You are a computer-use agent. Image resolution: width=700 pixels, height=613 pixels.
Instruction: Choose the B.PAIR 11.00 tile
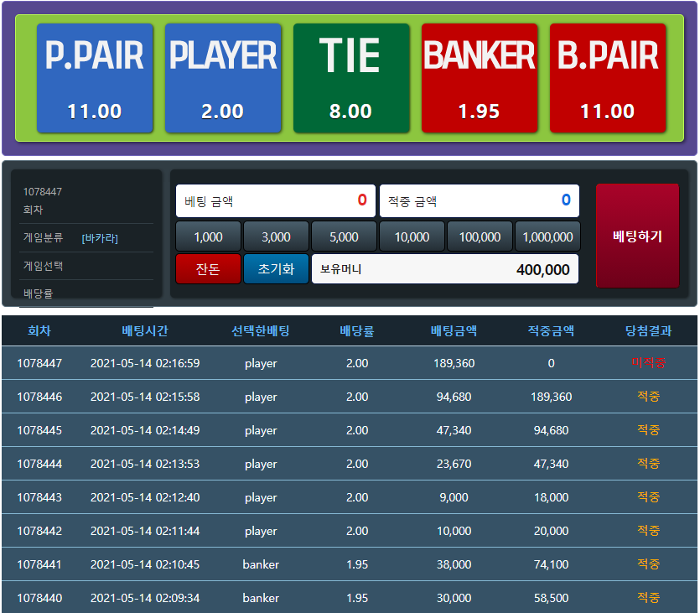608,78
